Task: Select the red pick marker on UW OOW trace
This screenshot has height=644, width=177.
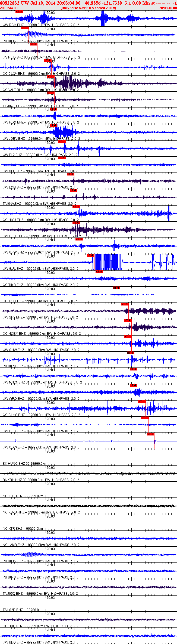Action: tap(151, 434)
